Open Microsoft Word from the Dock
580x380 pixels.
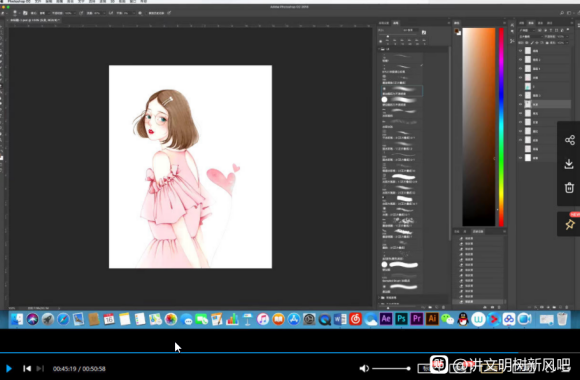[x=340, y=319]
